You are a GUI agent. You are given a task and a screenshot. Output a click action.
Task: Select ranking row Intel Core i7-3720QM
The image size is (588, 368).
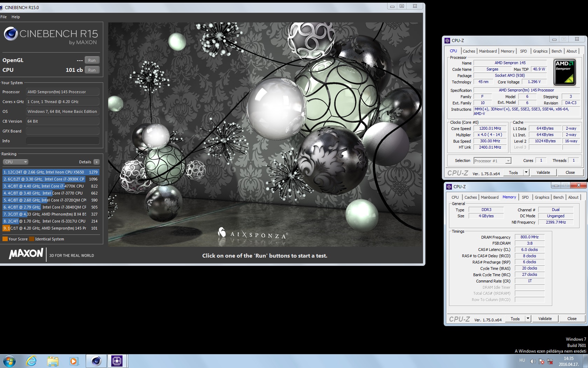pyautogui.click(x=51, y=200)
